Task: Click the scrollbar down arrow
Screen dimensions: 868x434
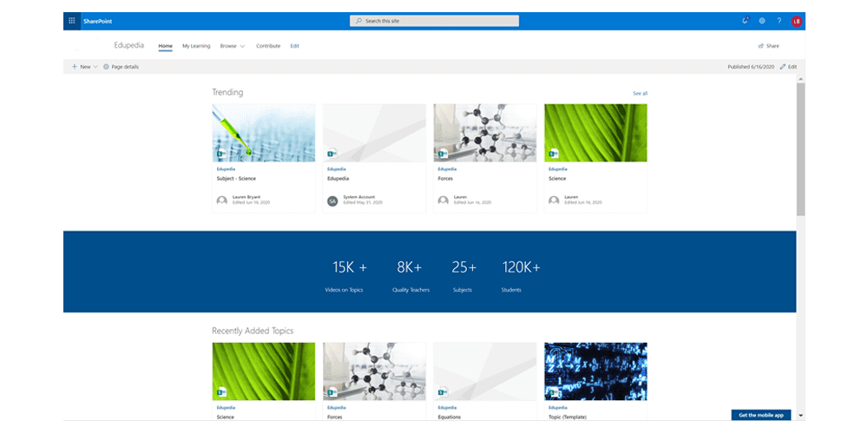Action: pyautogui.click(x=801, y=415)
